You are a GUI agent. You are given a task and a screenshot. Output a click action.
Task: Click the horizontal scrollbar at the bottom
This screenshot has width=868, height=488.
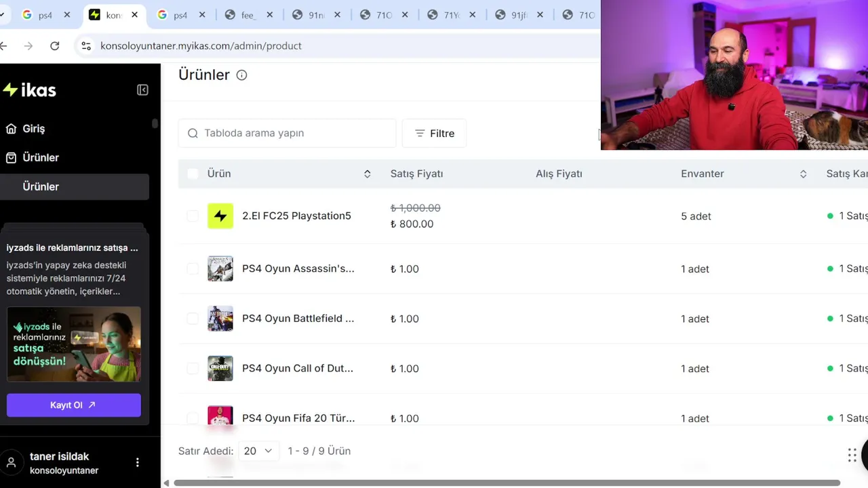(507, 483)
